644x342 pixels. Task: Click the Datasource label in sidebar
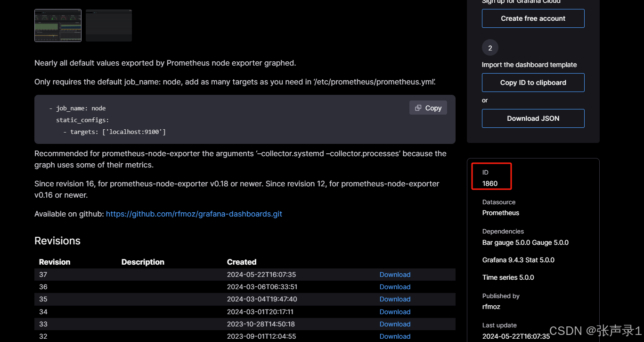click(499, 202)
